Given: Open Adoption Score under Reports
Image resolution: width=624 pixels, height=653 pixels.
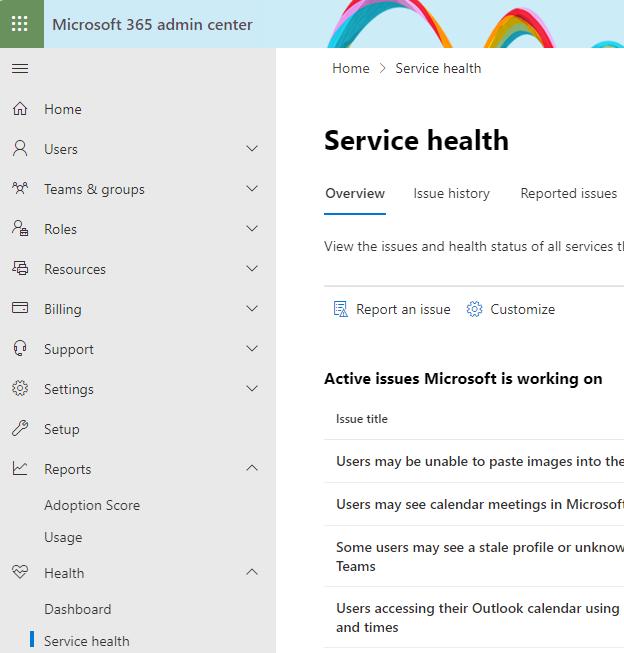Looking at the screenshot, I should coord(92,505).
